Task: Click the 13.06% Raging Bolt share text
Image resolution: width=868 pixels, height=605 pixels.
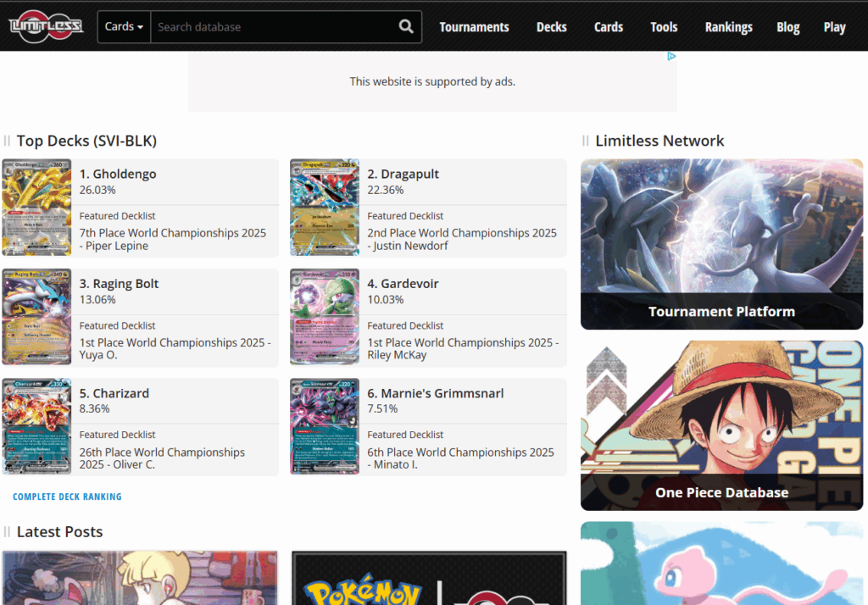Action: click(97, 299)
